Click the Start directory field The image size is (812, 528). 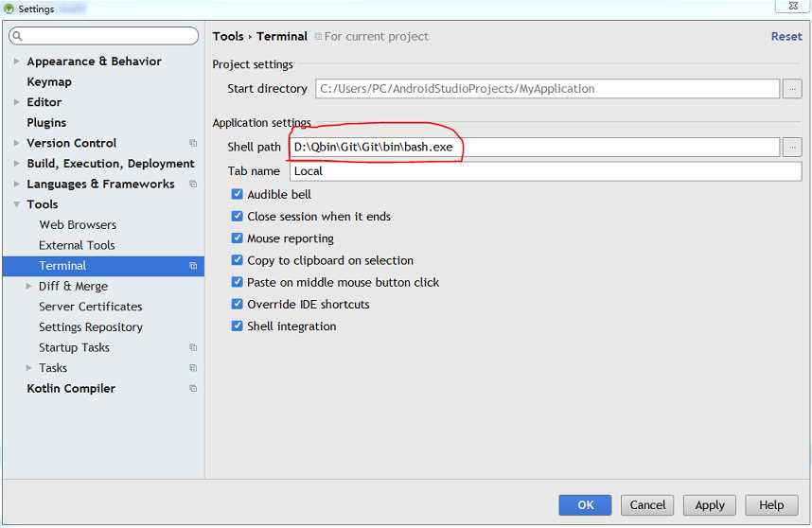pos(547,89)
